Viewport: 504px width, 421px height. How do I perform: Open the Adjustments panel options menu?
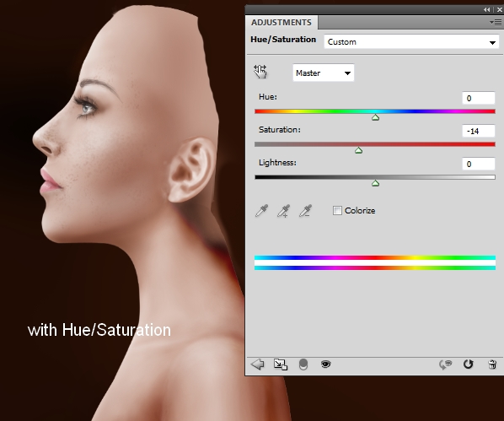point(496,22)
